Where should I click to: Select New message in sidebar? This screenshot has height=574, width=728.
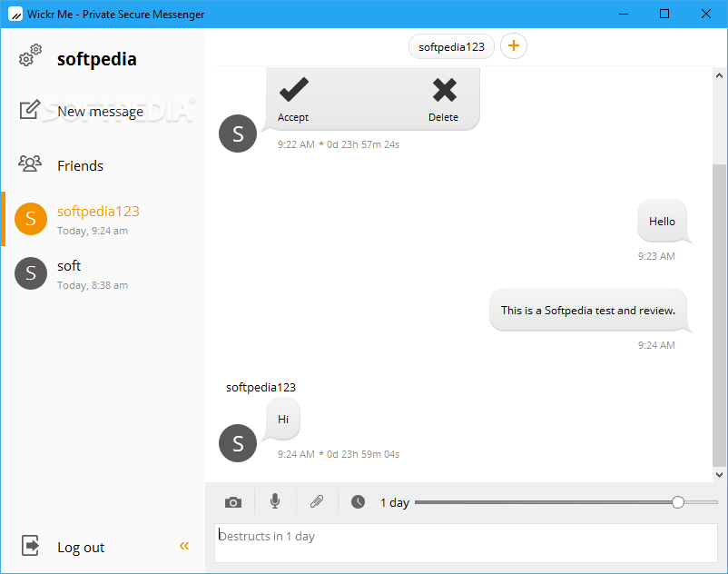[100, 112]
